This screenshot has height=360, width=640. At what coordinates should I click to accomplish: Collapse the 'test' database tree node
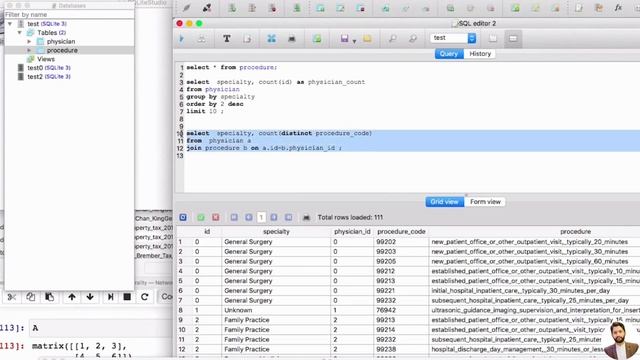click(x=10, y=24)
